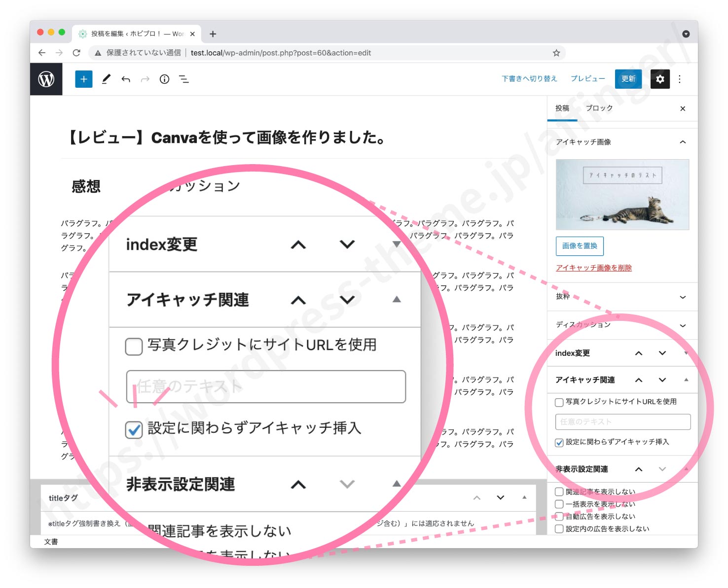The image size is (728, 588).
Task: Move titleタグ panel down
Action: [x=501, y=498]
